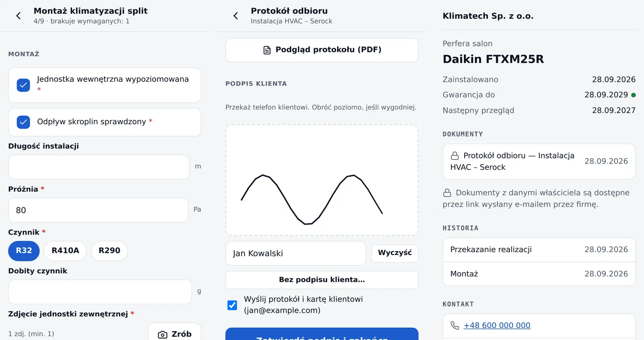The image size is (644, 340).
Task: Select R32 refrigerant option
Action: pyautogui.click(x=24, y=251)
